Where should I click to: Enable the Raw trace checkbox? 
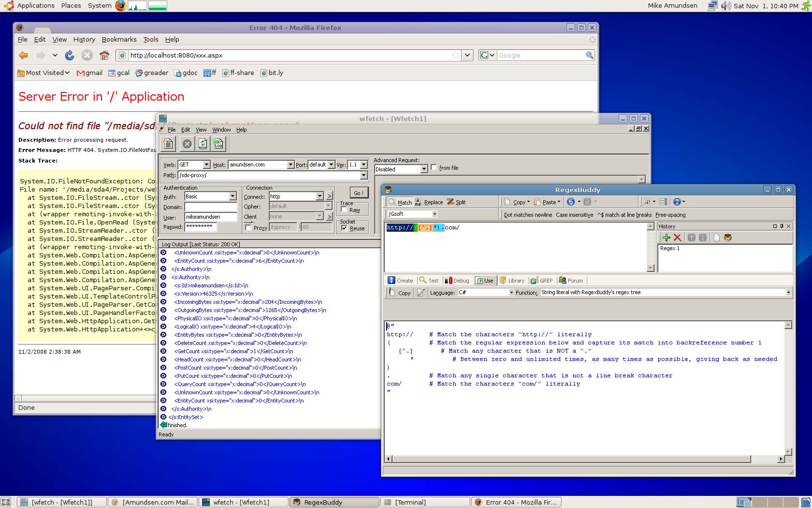click(344, 210)
